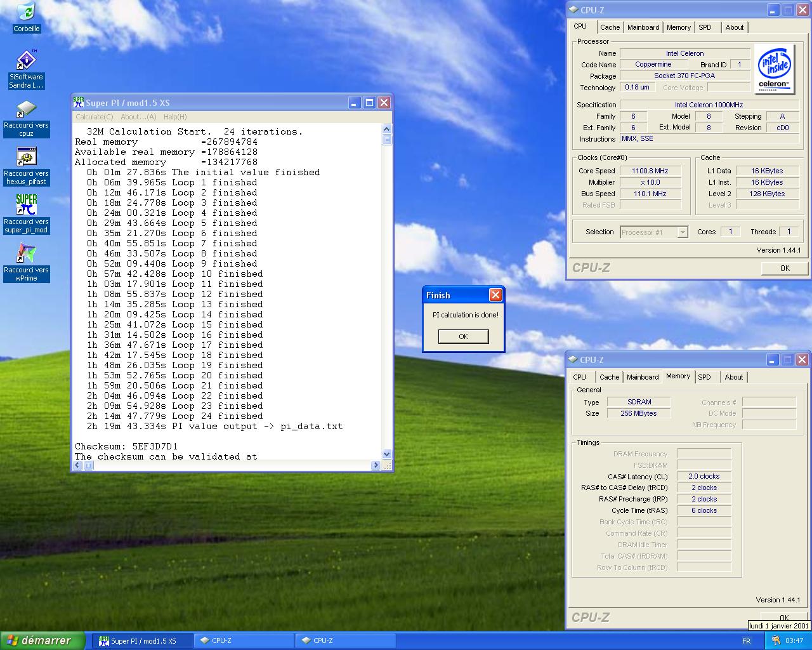812x650 pixels.
Task: Open the SiSoftware Sandra desktop shortcut
Action: tap(26, 69)
